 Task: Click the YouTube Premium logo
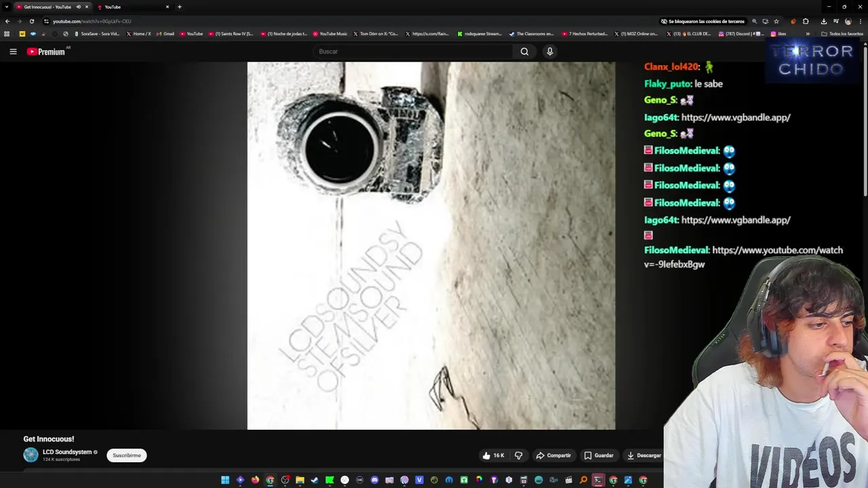(46, 52)
